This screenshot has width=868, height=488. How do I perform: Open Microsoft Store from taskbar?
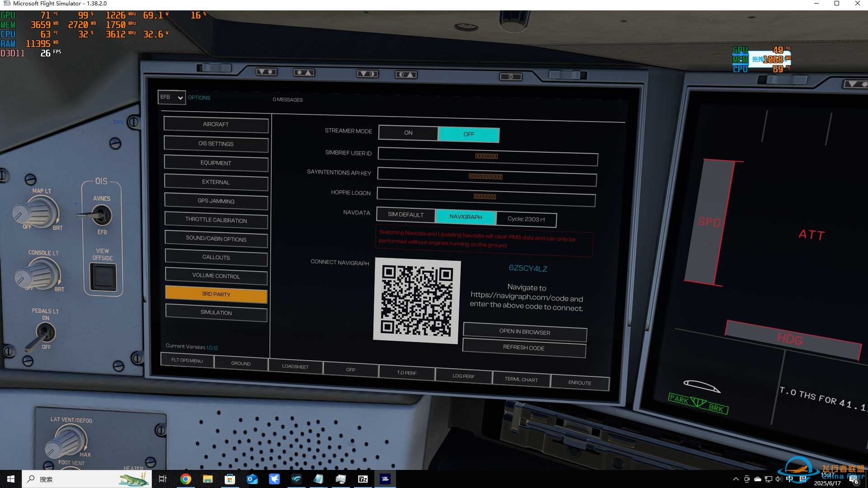[230, 479]
